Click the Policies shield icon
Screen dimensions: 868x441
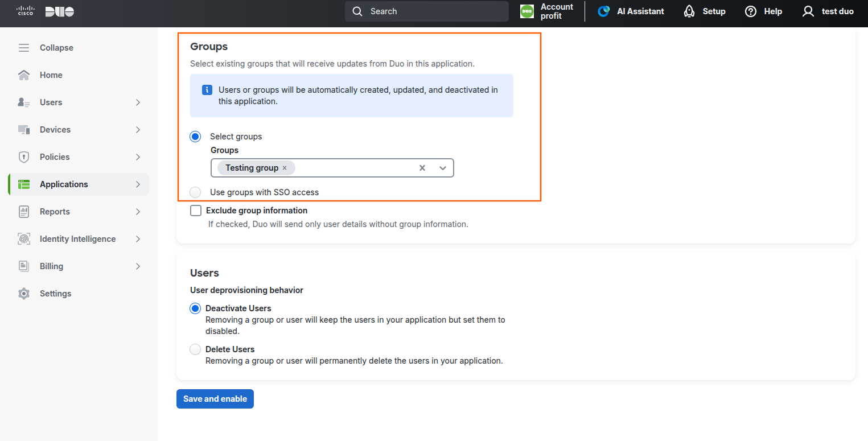coord(24,157)
